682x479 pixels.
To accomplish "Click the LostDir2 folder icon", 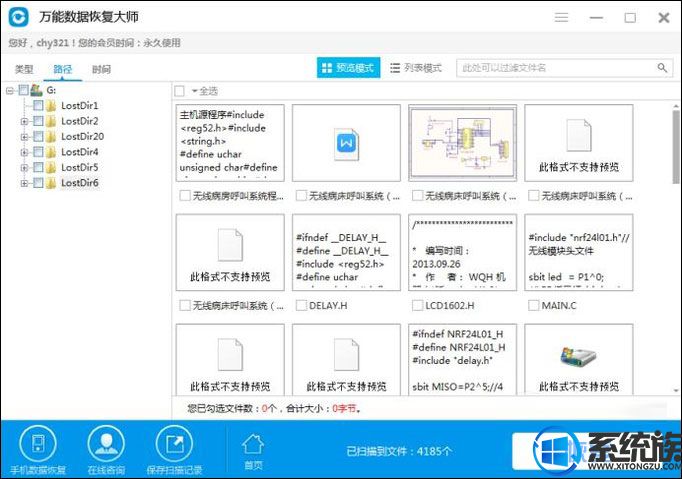I will [51, 121].
